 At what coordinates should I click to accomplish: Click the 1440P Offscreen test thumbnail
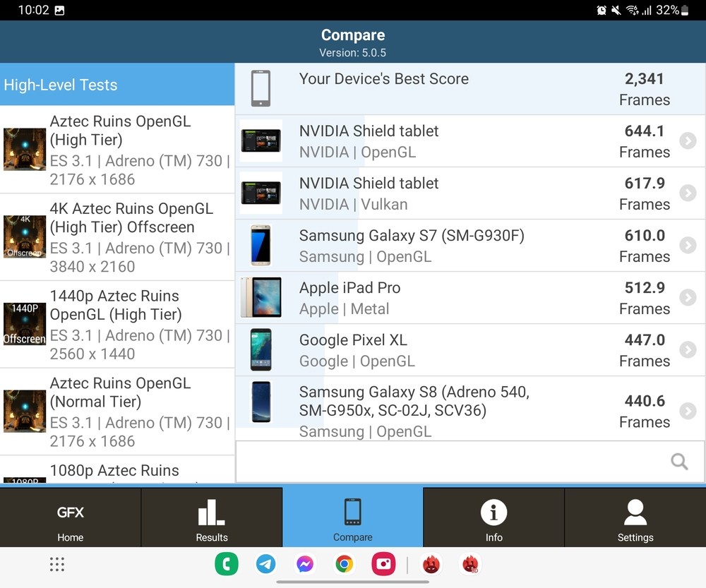click(25, 324)
